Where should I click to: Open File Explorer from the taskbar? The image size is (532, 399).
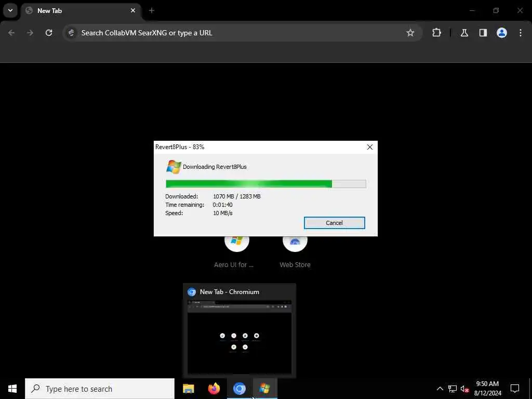(188, 389)
